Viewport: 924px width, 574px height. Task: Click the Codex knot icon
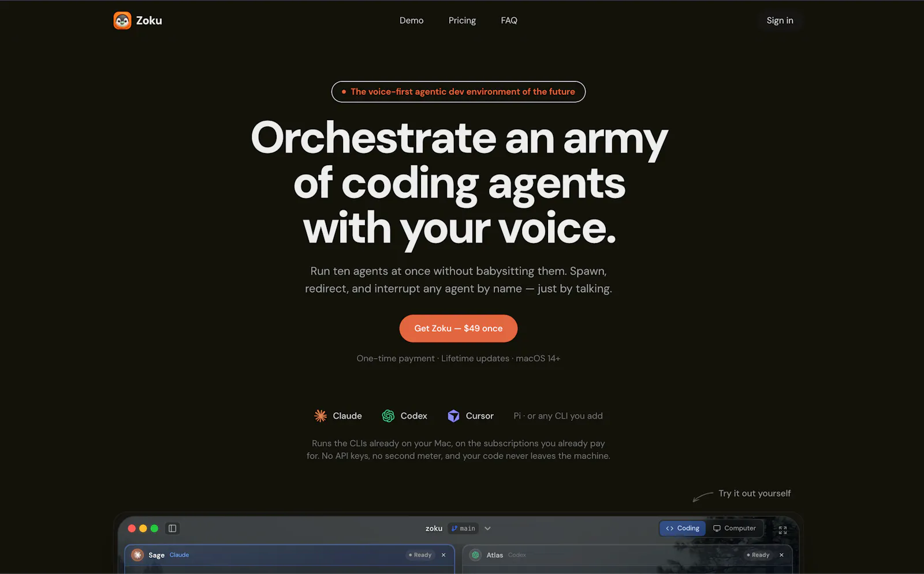click(388, 416)
